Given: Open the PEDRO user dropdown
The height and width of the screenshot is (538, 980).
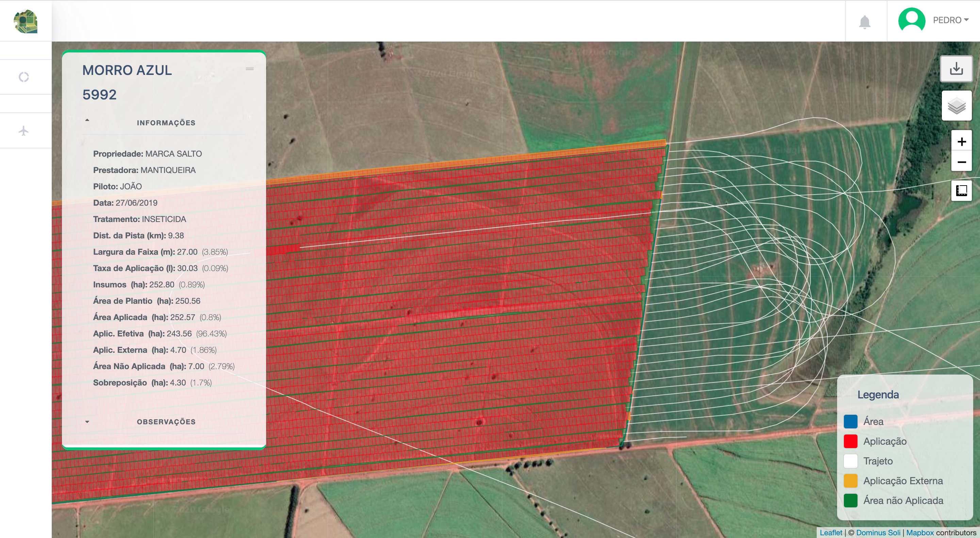Looking at the screenshot, I should 950,20.
